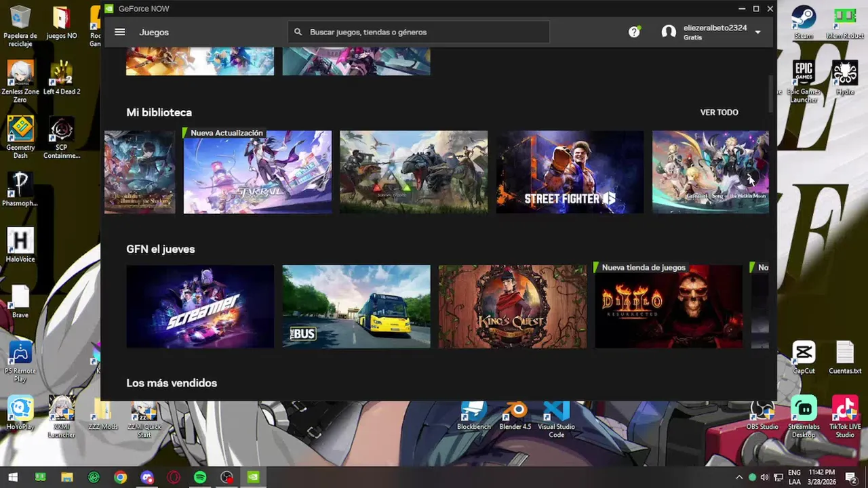Click the Mi biblioteca section heading
Image resolution: width=868 pixels, height=488 pixels.
point(159,113)
